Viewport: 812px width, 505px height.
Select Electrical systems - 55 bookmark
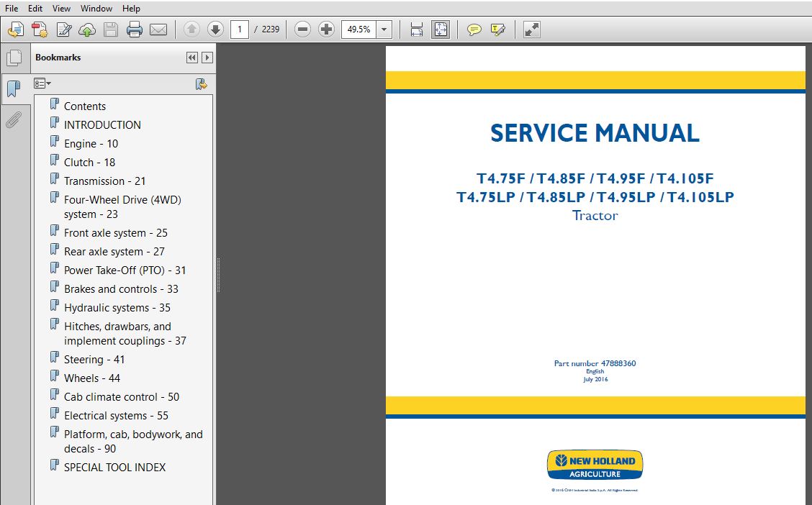(x=116, y=416)
